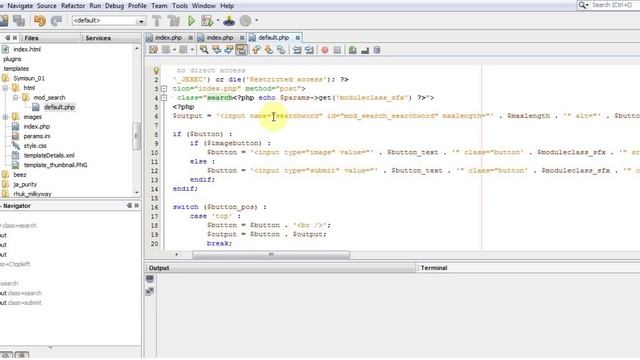
Task: Open the Debug Project dropdown arrow
Action: (x=218, y=20)
